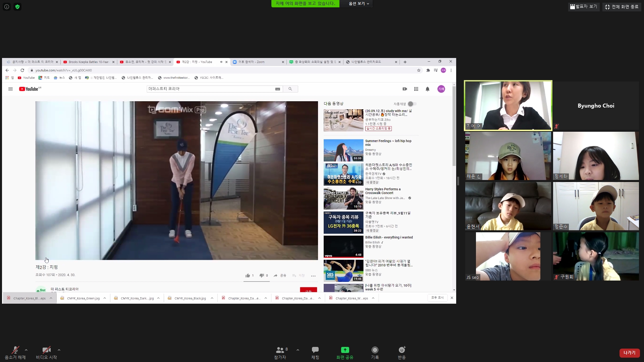
Task: Expand the view options dropdown
Action: (x=359, y=4)
